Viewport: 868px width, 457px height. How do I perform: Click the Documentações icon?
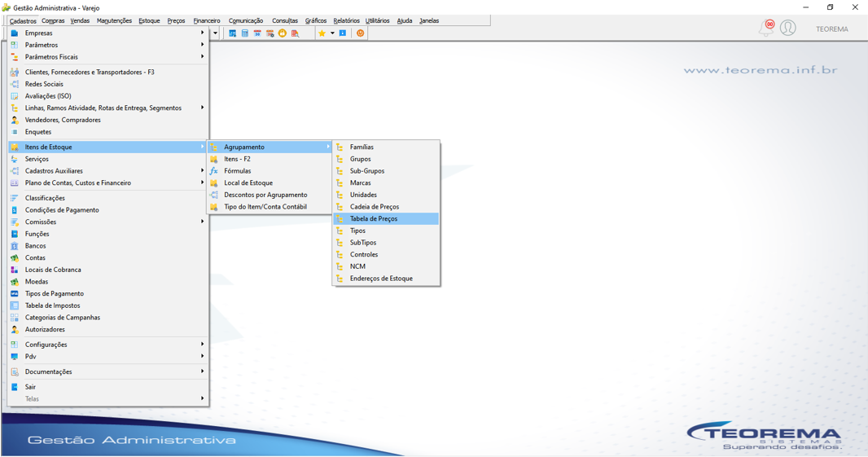point(15,371)
